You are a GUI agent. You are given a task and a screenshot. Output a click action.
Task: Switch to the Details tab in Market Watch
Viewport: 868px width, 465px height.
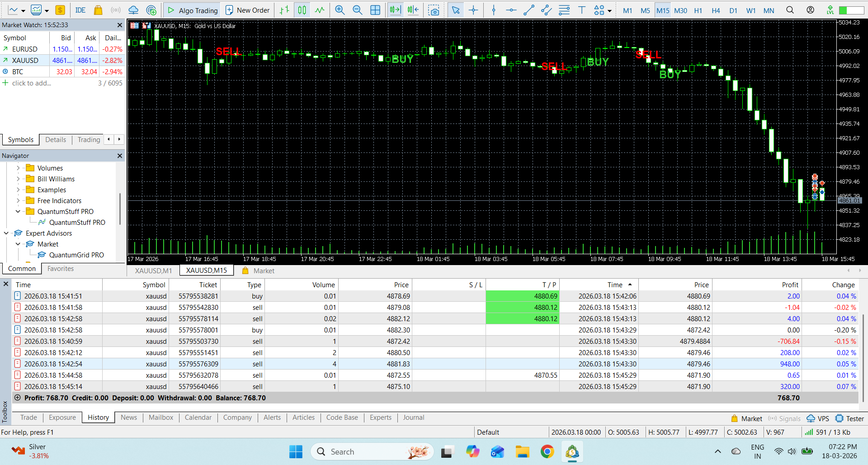(56, 140)
